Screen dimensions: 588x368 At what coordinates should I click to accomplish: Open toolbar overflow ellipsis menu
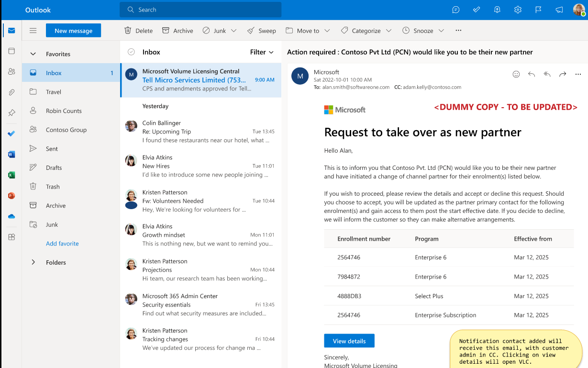458,31
